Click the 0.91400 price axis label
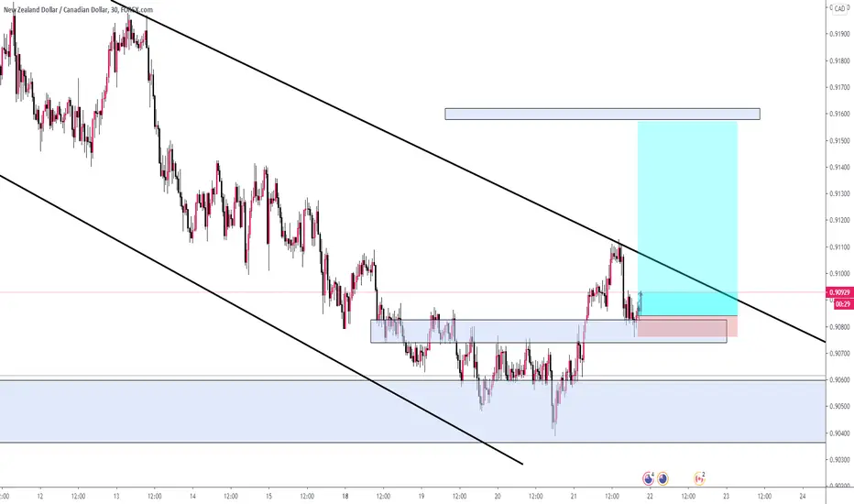This screenshot has height=504, width=854. 839,168
